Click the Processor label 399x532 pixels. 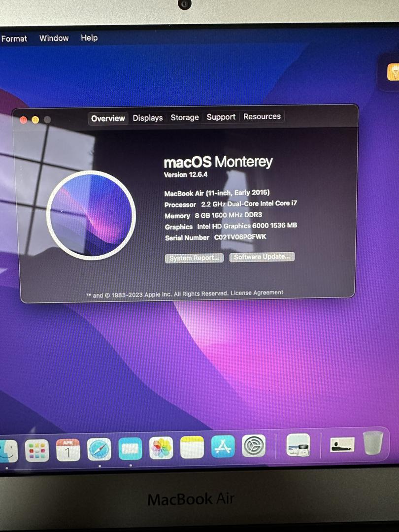tap(180, 205)
